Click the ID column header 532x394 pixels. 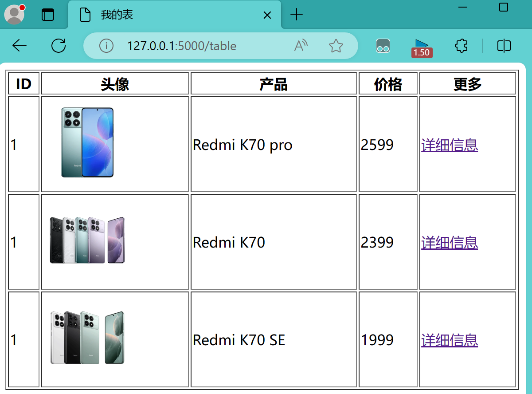pyautogui.click(x=24, y=83)
